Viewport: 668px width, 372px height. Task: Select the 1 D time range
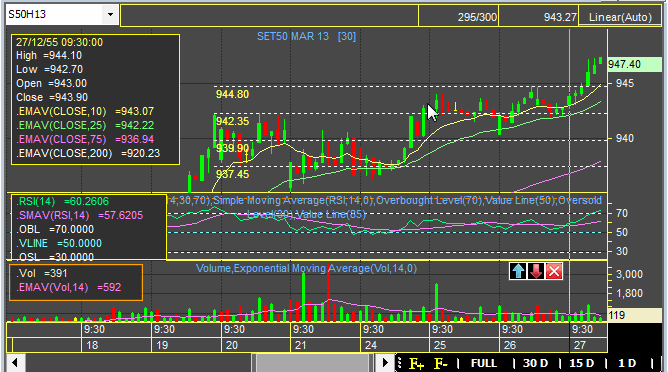[627, 363]
